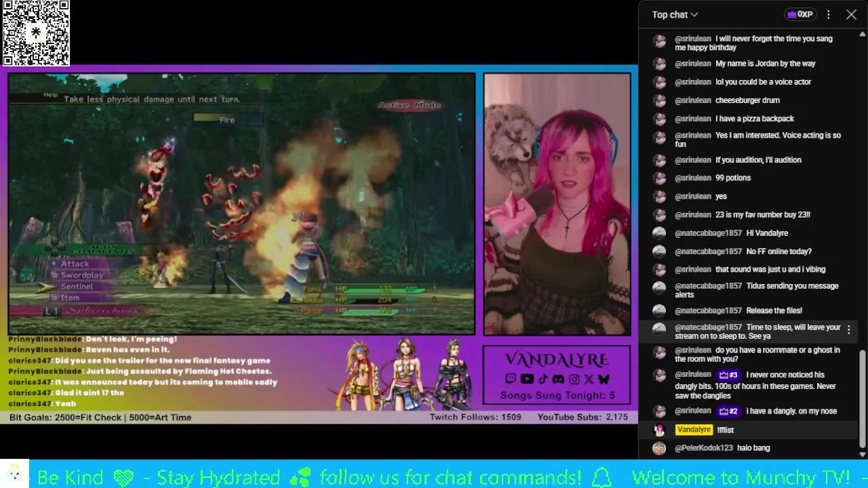Image resolution: width=868 pixels, height=488 pixels.
Task: Click the avatar beside the "Release the files!" message
Action: (x=659, y=310)
